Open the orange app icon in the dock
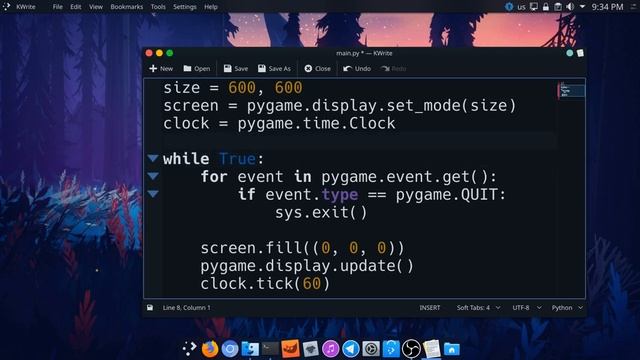This screenshot has height=360, width=640. pyautogui.click(x=290, y=349)
